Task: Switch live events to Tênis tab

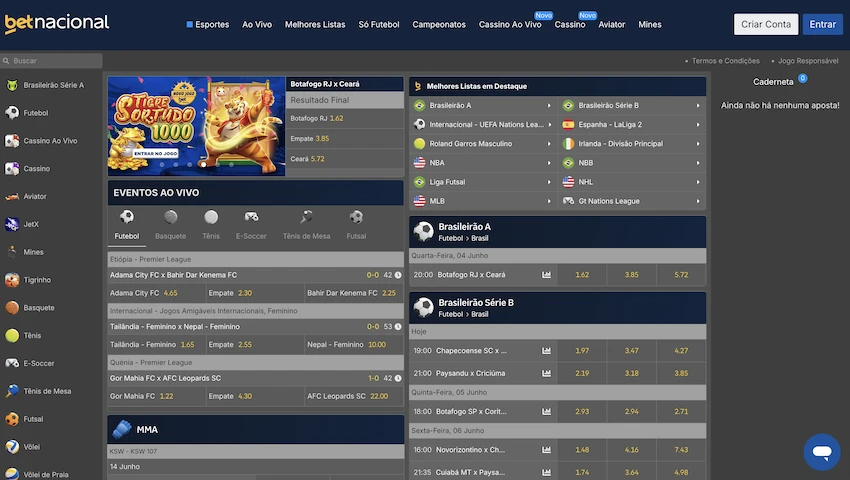Action: tap(211, 225)
